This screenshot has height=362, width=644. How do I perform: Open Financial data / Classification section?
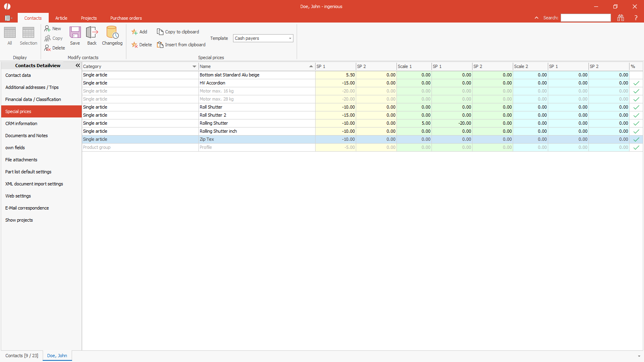pos(33,99)
